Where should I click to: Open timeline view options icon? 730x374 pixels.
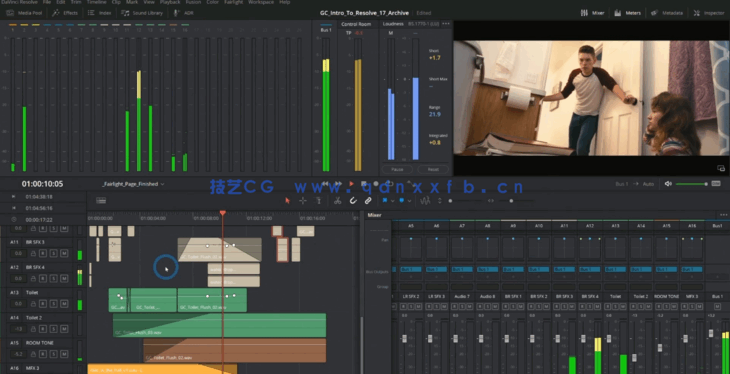point(101,201)
